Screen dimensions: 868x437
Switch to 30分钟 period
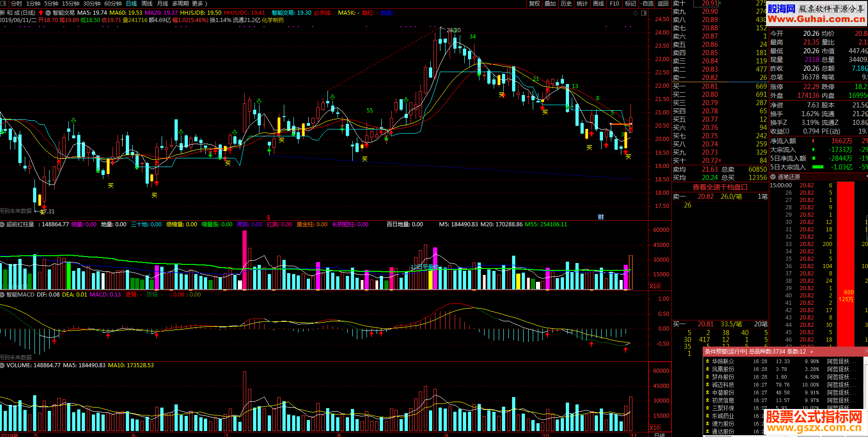92,3
